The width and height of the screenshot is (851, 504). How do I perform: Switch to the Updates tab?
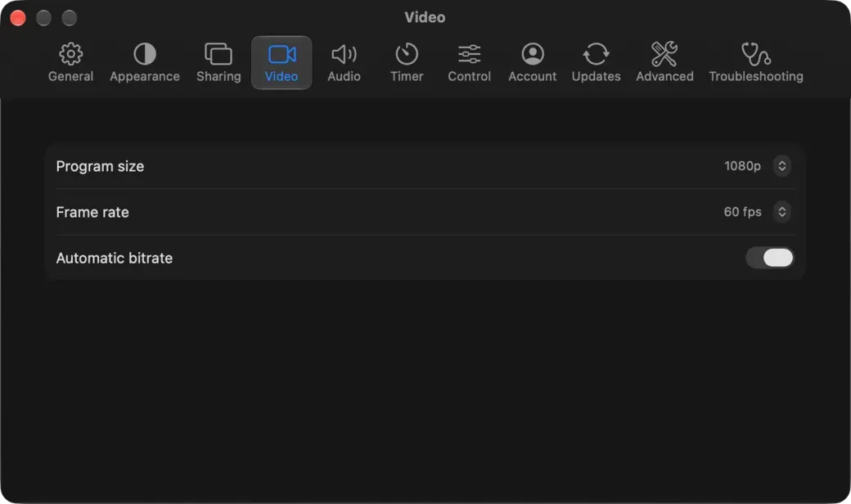pyautogui.click(x=596, y=63)
